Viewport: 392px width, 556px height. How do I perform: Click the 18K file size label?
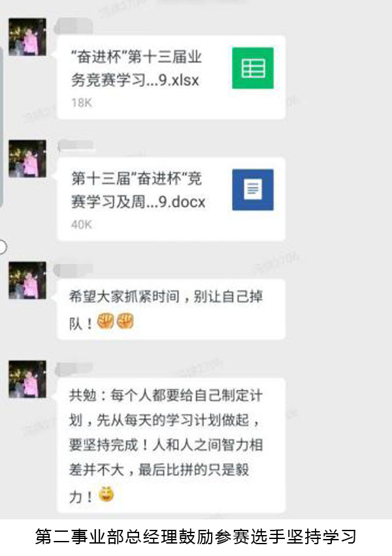coord(82,103)
